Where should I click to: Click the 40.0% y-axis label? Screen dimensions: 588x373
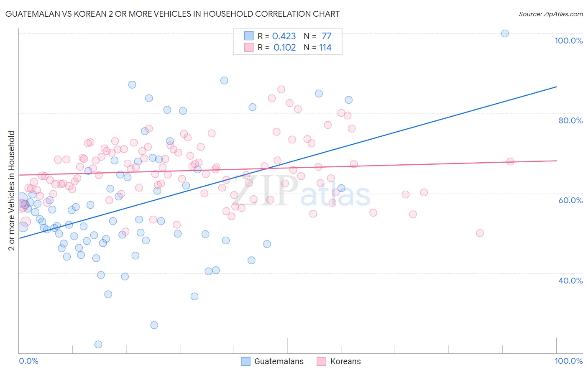tap(570, 281)
